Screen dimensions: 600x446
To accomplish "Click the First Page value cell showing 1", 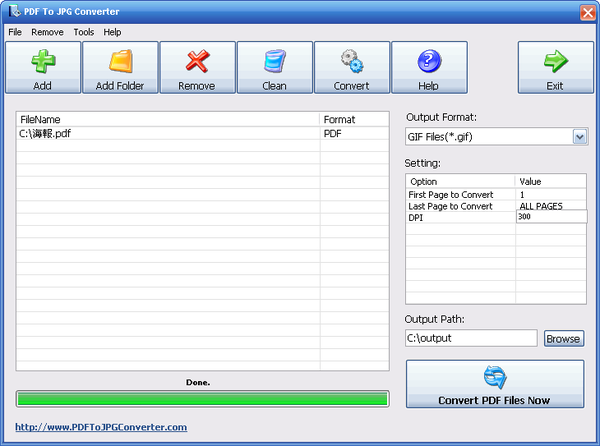I will (x=551, y=195).
